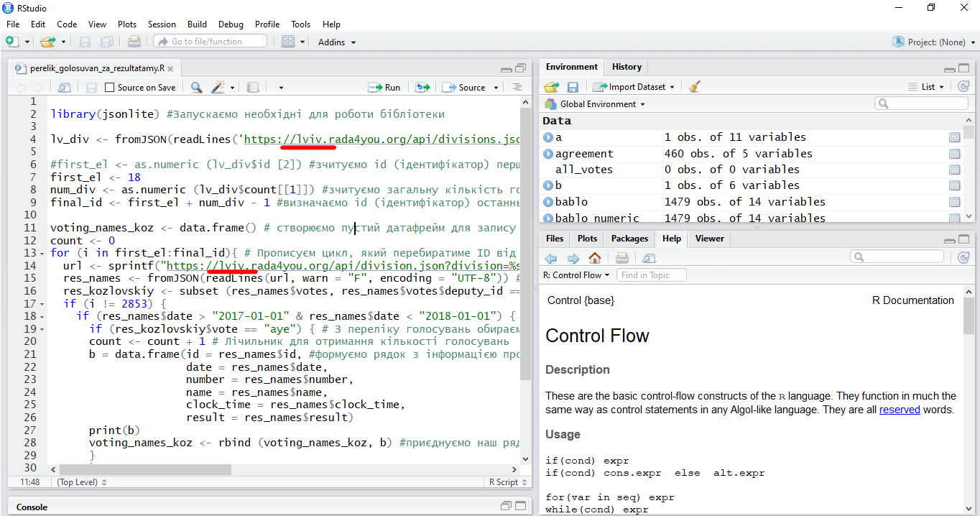Refresh the Environment pane
Viewport: 980px width, 516px height.
(963, 87)
